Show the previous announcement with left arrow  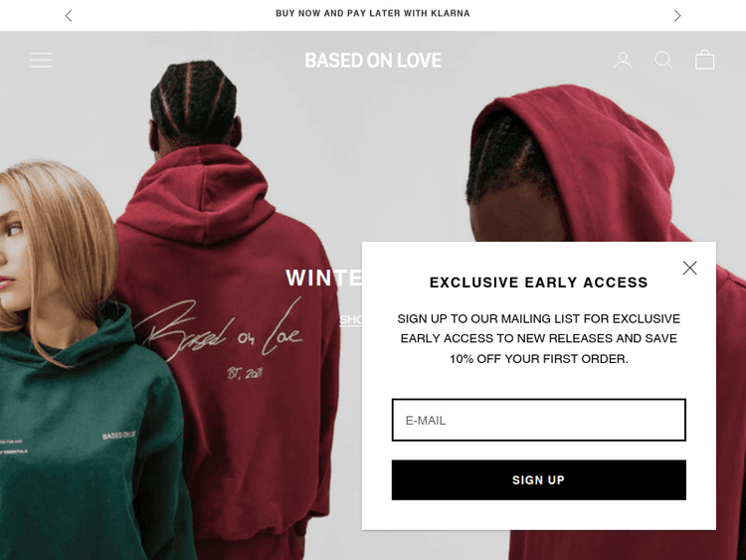[x=69, y=16]
